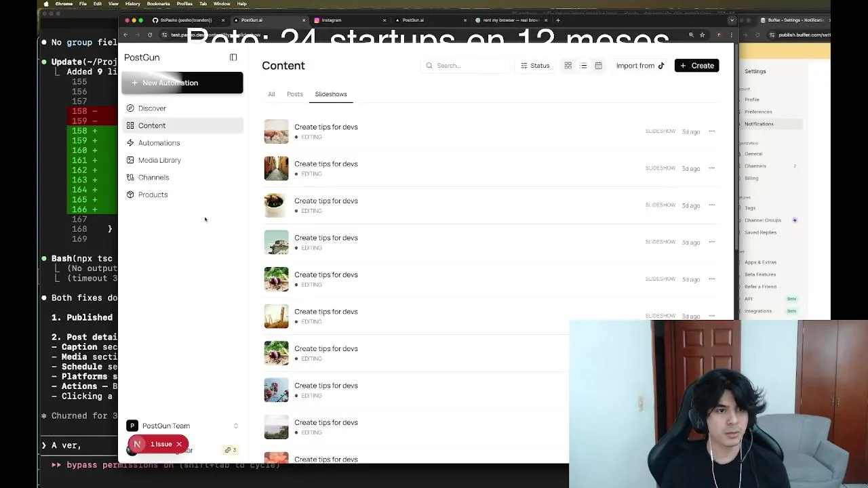The image size is (868, 488).
Task: Open Tags in Buffer settings
Action: pyautogui.click(x=750, y=208)
